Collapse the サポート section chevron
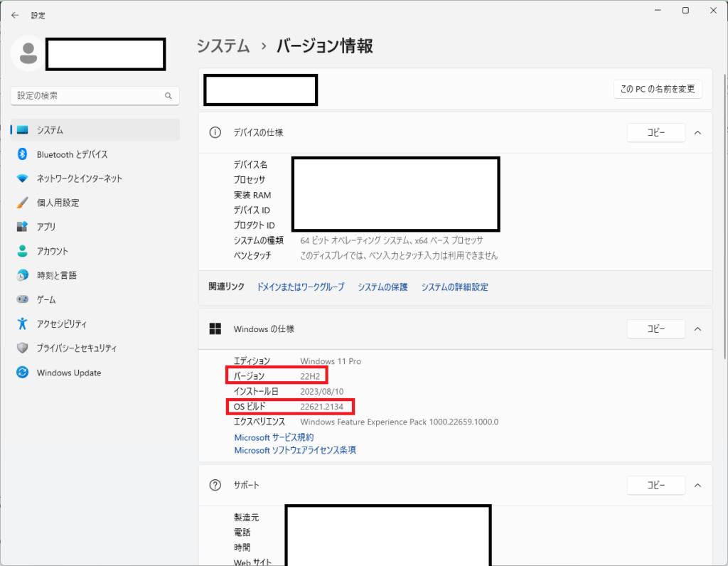Screen dimensions: 728x566 [697, 485]
